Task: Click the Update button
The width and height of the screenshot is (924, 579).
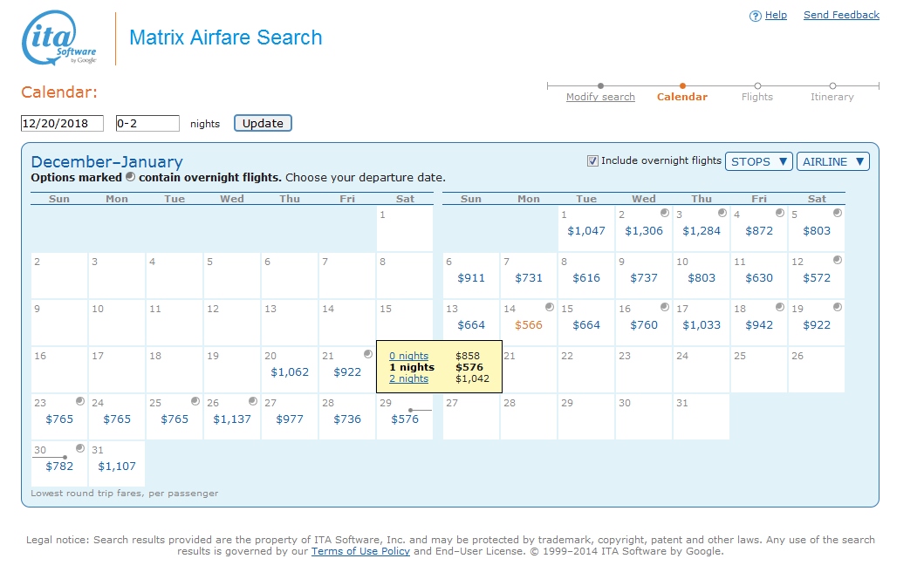Action: click(x=262, y=123)
